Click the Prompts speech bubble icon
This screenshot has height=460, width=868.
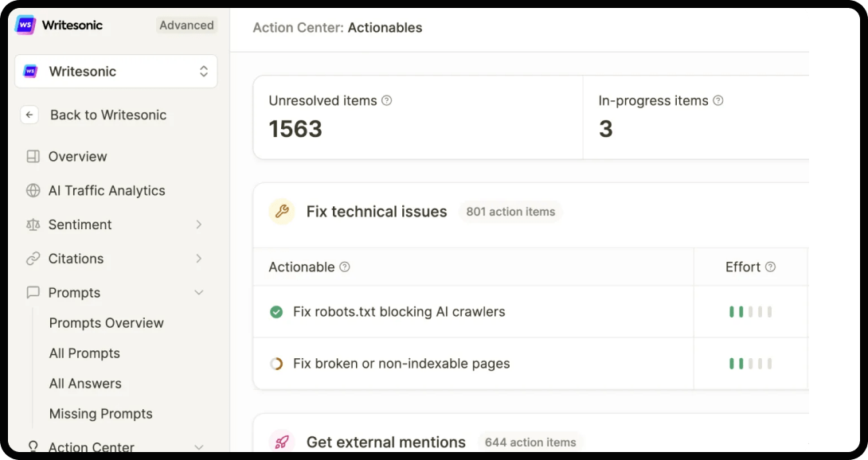33,292
